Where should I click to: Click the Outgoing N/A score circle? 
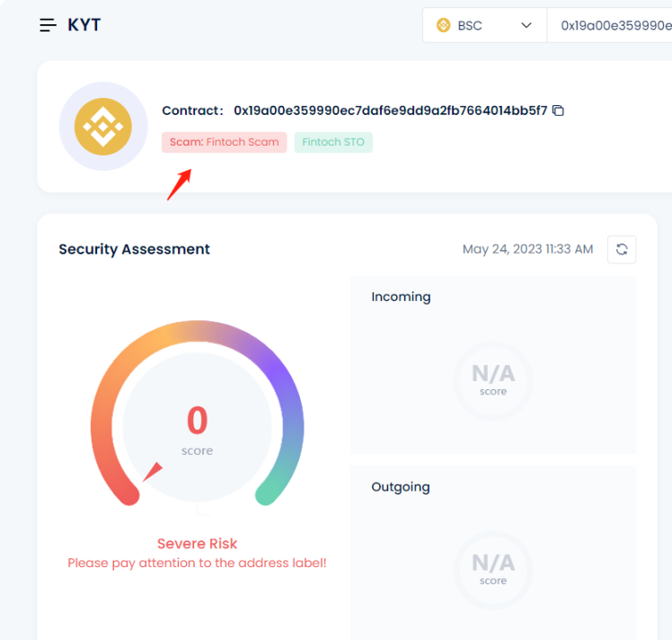pos(492,568)
